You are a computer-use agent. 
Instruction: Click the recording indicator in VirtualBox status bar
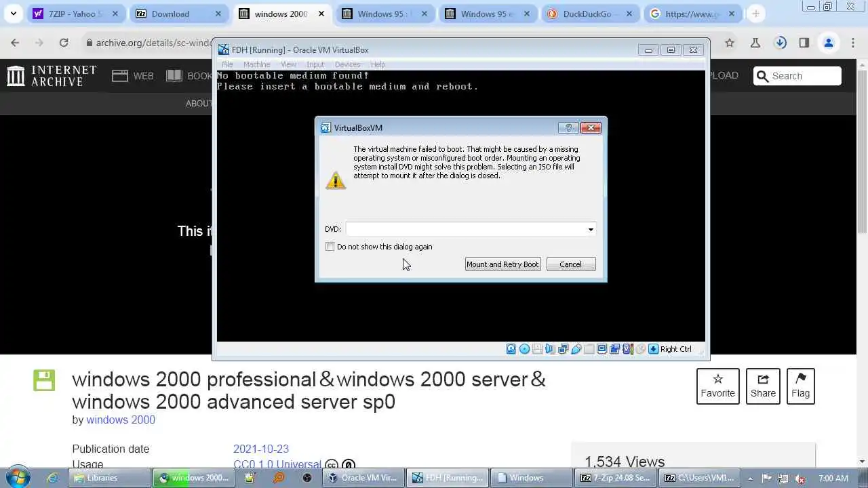[x=614, y=349]
